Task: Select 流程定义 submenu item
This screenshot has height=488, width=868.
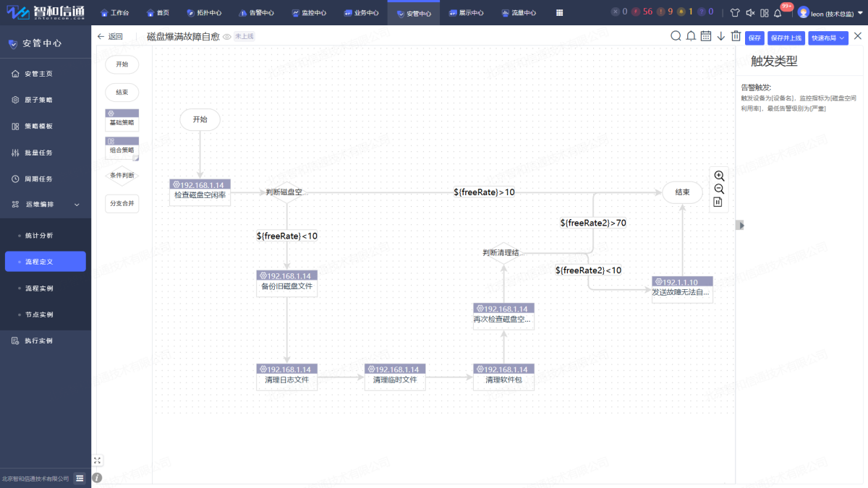Action: click(46, 262)
